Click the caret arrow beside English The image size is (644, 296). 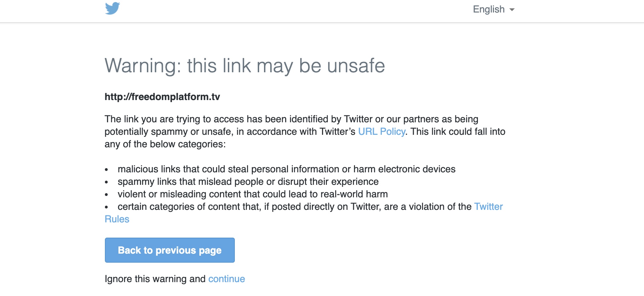pyautogui.click(x=512, y=10)
